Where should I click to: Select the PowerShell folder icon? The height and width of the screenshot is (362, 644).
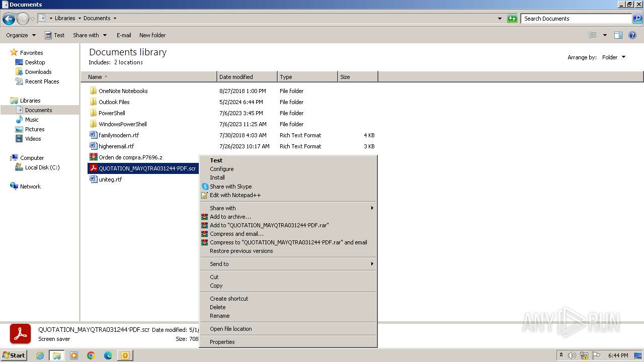pos(93,113)
